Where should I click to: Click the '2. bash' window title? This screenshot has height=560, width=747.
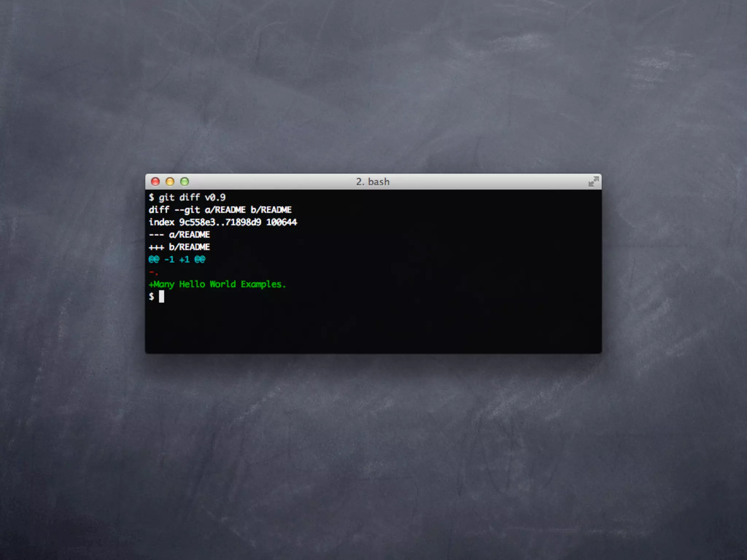click(x=373, y=182)
